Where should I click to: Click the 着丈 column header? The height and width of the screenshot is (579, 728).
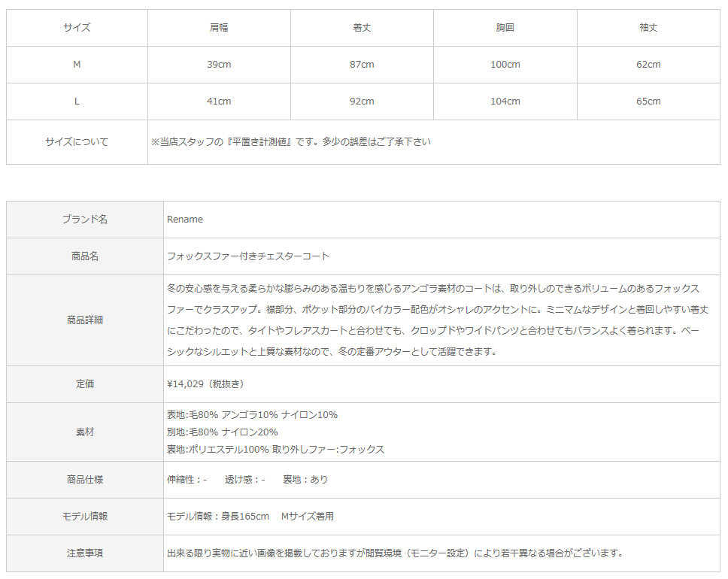362,28
